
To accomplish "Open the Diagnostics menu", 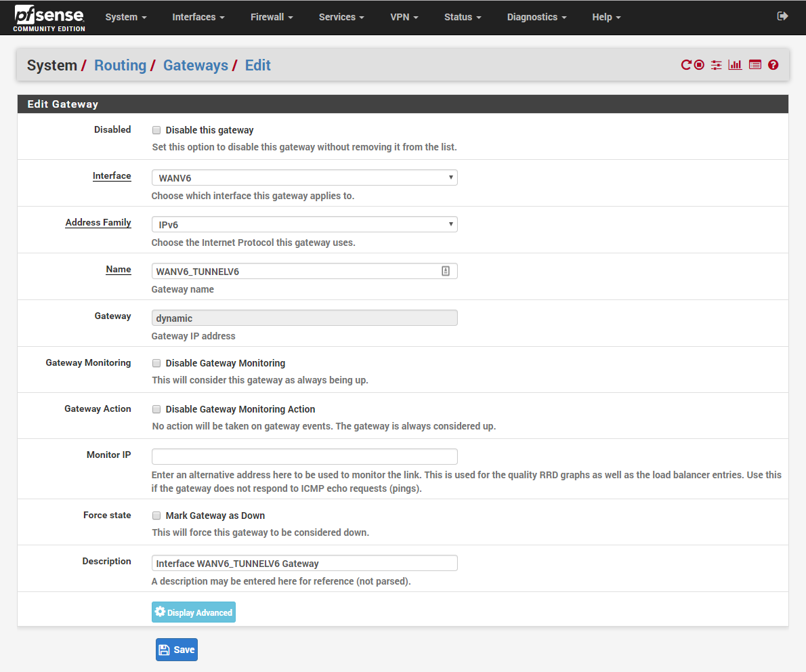I will (536, 17).
